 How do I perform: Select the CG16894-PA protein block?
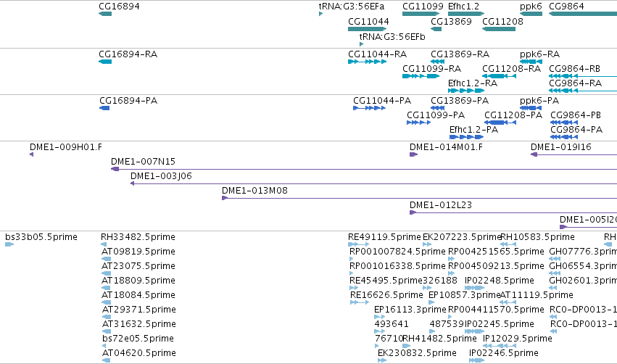pyautogui.click(x=104, y=108)
